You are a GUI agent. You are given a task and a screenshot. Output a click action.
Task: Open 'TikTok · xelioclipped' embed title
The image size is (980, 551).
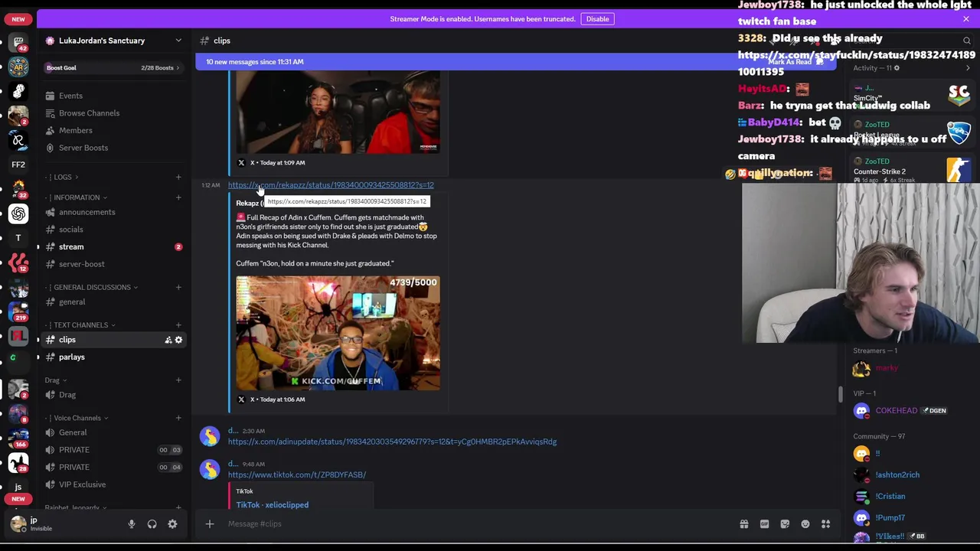[272, 505]
